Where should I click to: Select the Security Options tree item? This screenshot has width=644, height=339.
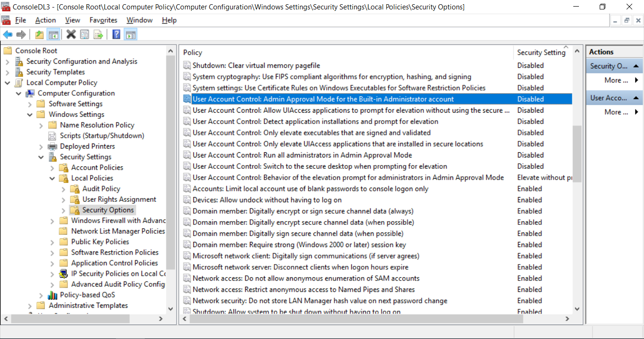[108, 210]
